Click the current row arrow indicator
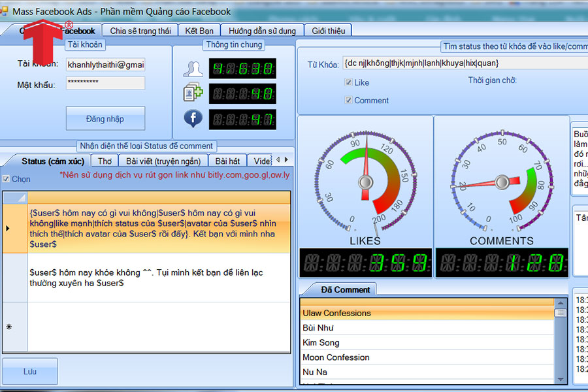Image resolution: width=588 pixels, height=392 pixels. pos(8,228)
